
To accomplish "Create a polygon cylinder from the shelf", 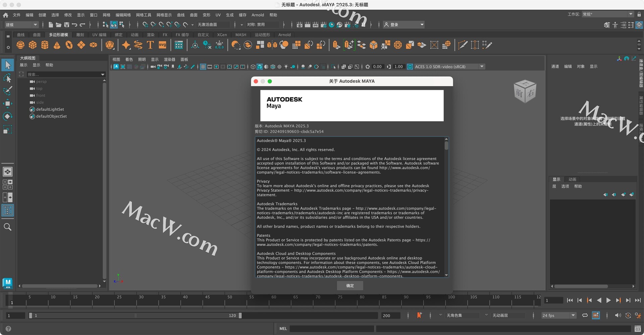I will pyautogui.click(x=45, y=45).
